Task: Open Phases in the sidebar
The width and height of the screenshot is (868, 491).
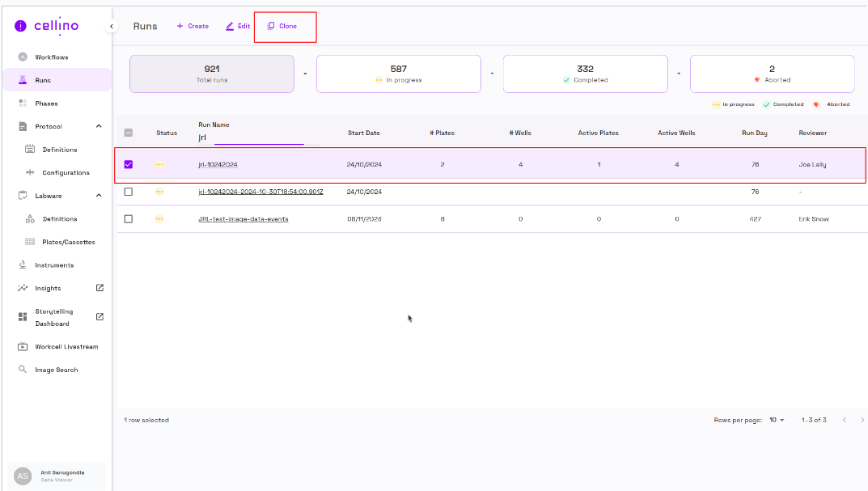Action: pyautogui.click(x=46, y=104)
